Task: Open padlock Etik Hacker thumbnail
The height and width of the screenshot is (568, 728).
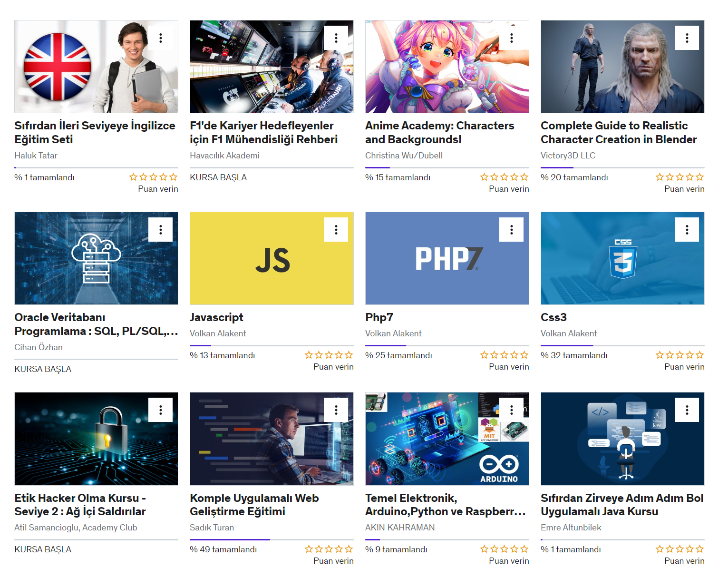Action: pyautogui.click(x=96, y=439)
